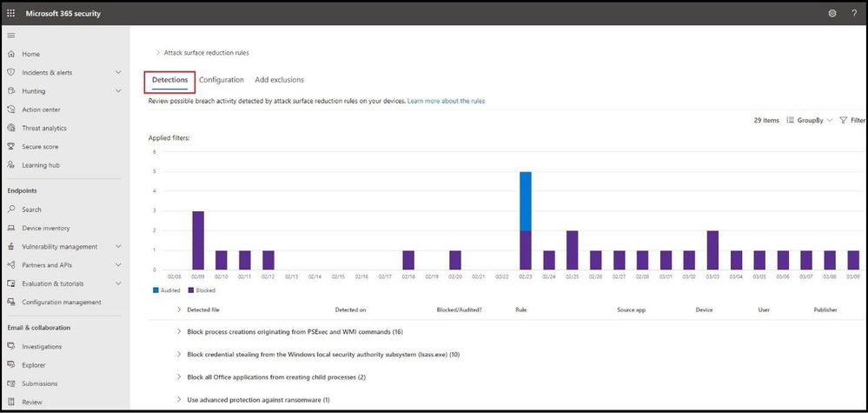
Task: Sort by Rule column header
Action: [x=521, y=310]
